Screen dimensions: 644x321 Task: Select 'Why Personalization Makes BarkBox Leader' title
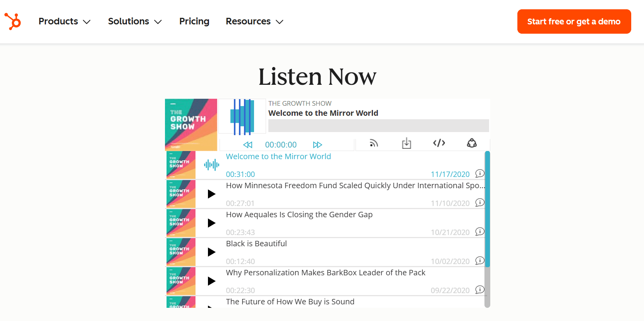(x=326, y=273)
